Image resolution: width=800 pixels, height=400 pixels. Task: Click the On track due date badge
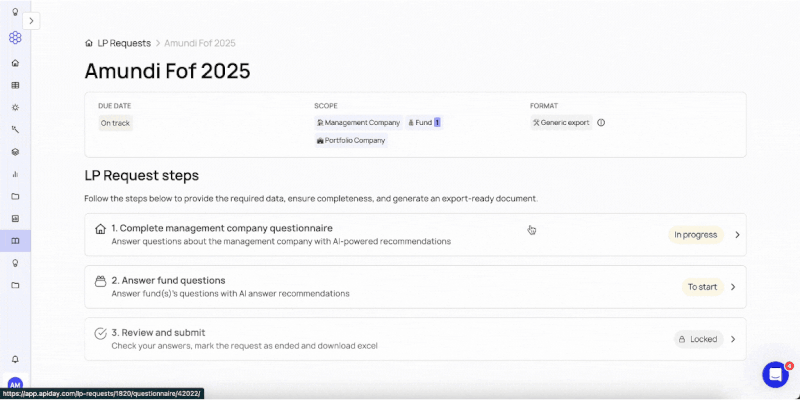[x=115, y=123]
